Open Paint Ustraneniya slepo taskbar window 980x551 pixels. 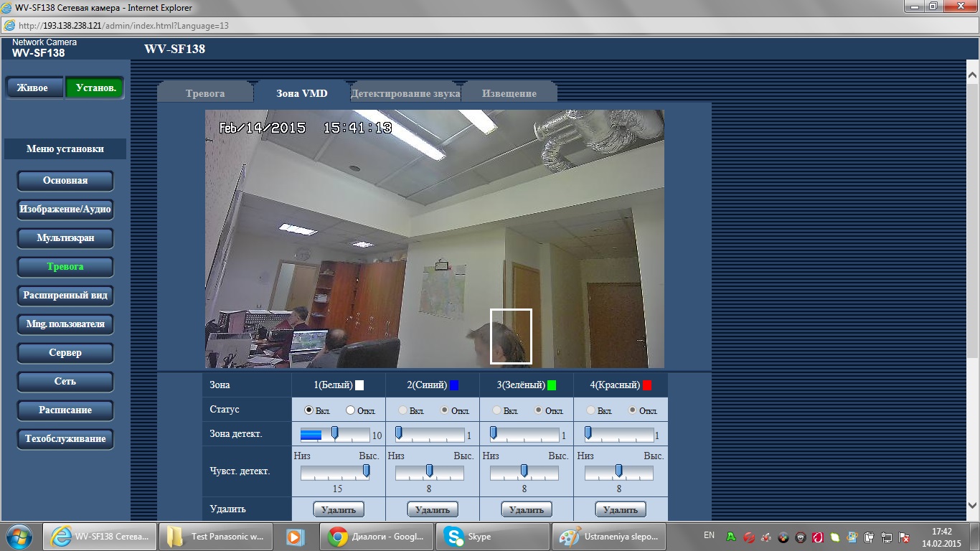coord(609,536)
